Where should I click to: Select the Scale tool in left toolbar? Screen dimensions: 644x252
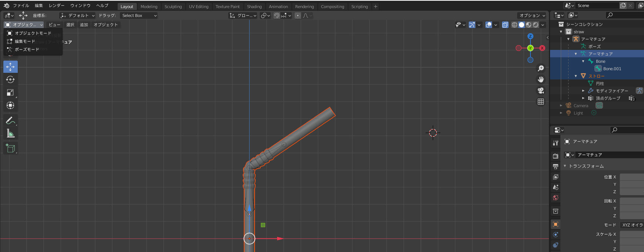(x=10, y=92)
